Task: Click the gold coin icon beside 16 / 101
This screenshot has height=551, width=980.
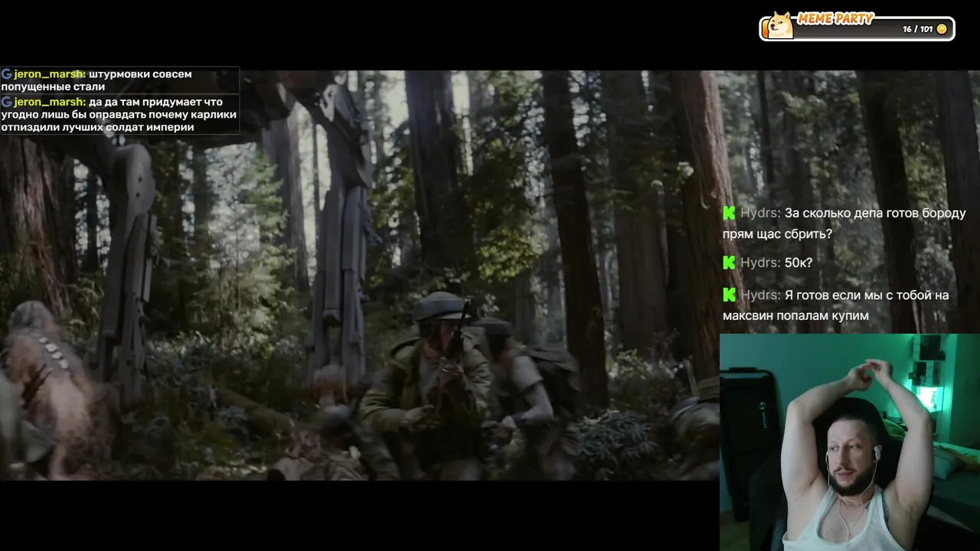Action: point(942,29)
